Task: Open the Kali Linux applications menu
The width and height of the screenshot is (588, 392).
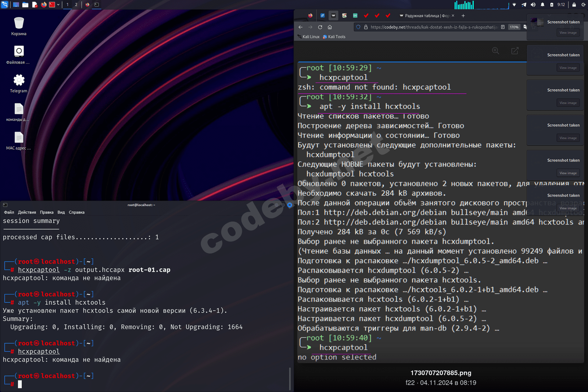Action: pyautogui.click(x=4, y=4)
